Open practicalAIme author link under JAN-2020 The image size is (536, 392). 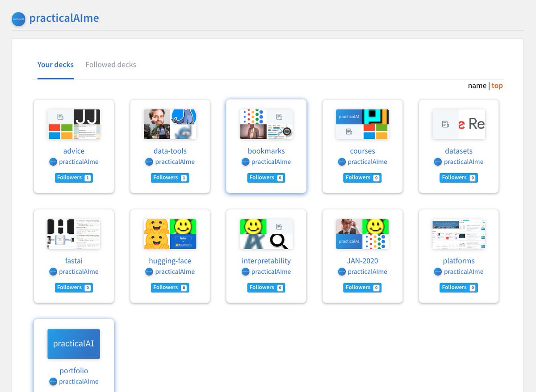pyautogui.click(x=368, y=272)
